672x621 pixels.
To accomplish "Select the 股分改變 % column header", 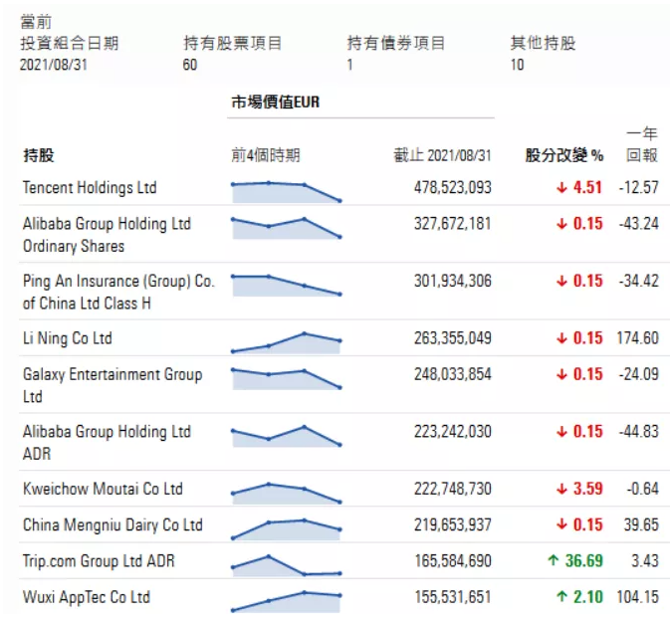I will pos(564,155).
